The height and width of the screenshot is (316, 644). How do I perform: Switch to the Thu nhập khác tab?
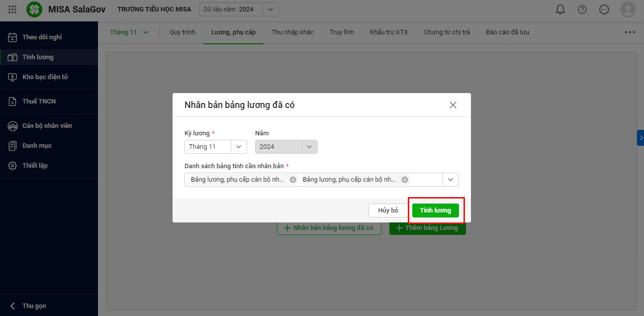pyautogui.click(x=292, y=32)
